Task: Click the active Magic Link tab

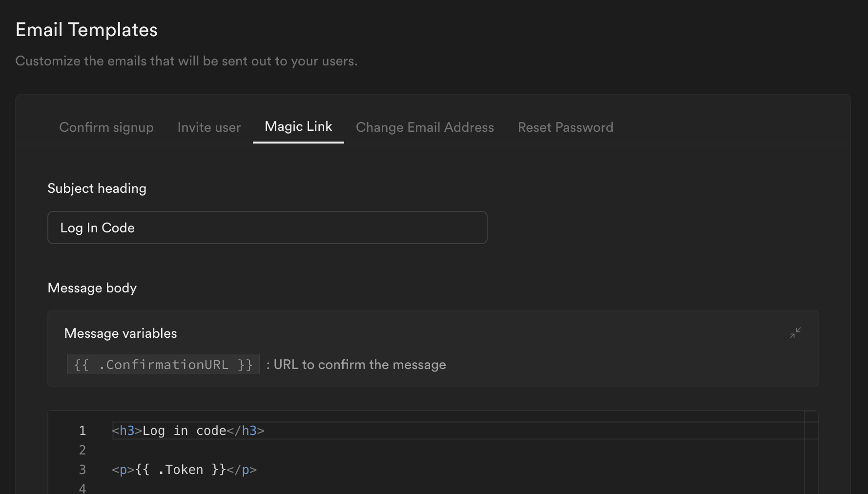Action: 298,126
